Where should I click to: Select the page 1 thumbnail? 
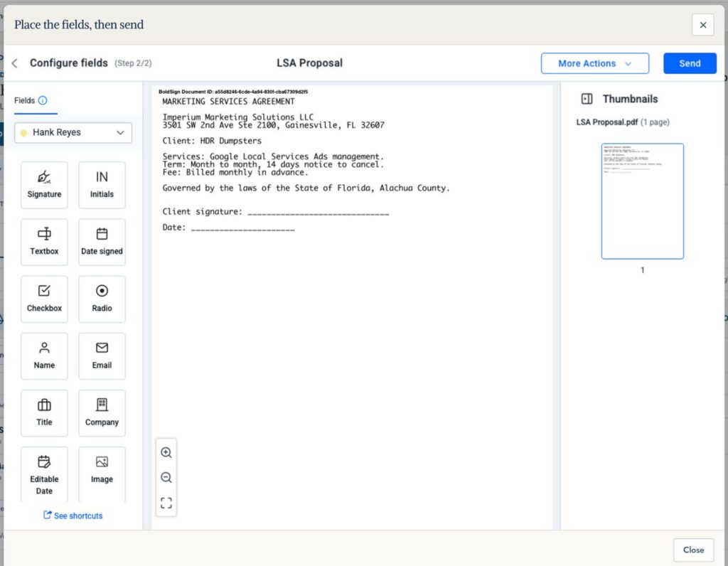tap(642, 201)
